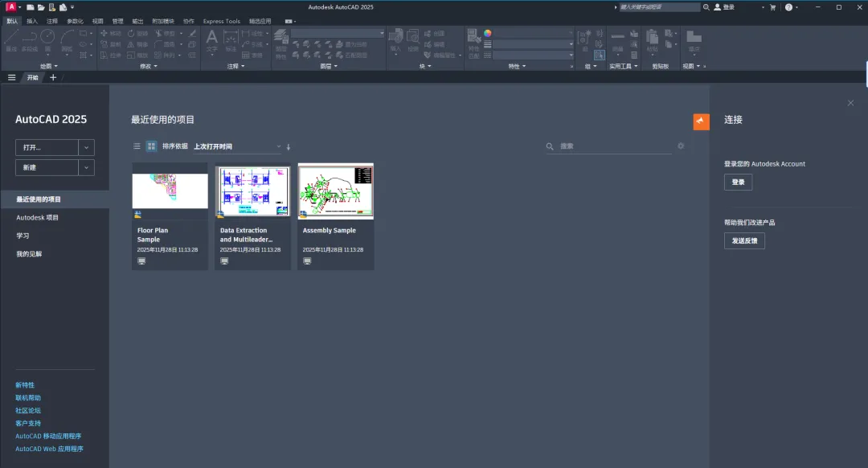868x468 pixels.
Task: Click the plus icon for new drawing tab
Action: click(53, 77)
